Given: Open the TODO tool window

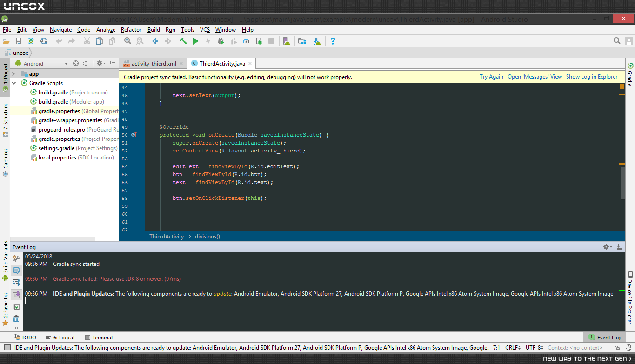Looking at the screenshot, I should (25, 338).
